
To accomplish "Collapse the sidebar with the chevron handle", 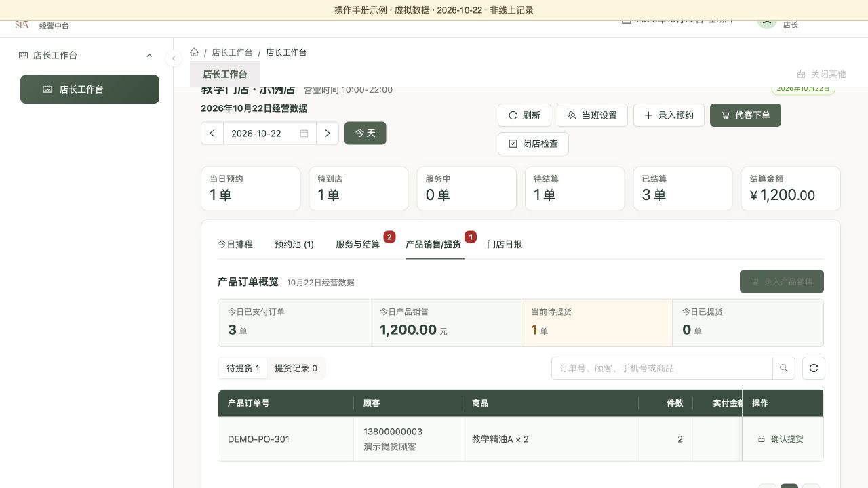I will 174,58.
